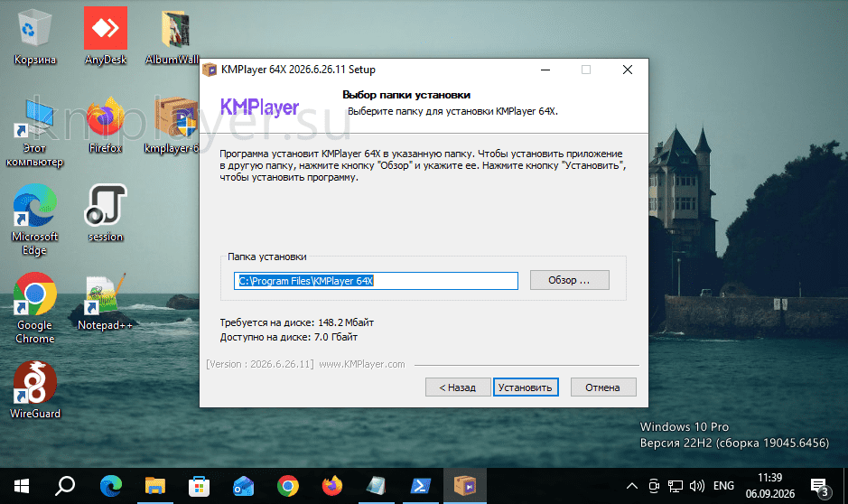This screenshot has height=504, width=848.
Task: Click the network tray icon
Action: pyautogui.click(x=675, y=486)
